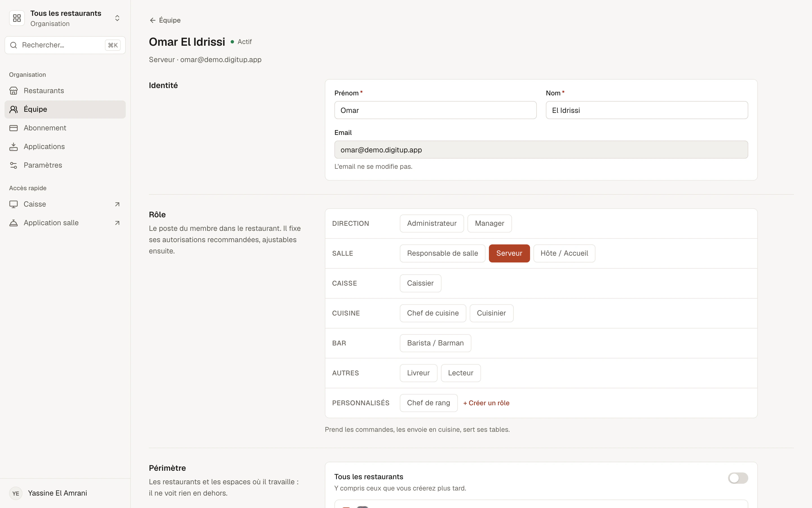Expand the restaurant switcher chevron
812x508 pixels.
pos(117,18)
